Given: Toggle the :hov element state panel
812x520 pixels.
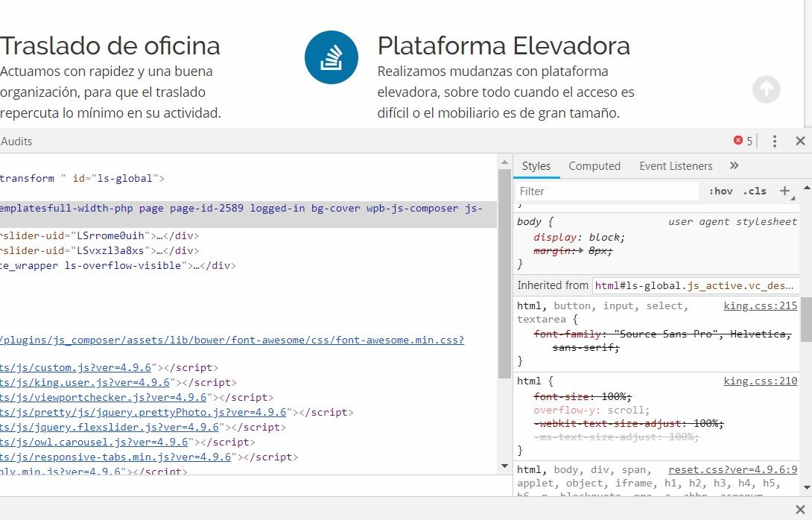Looking at the screenshot, I should point(721,191).
